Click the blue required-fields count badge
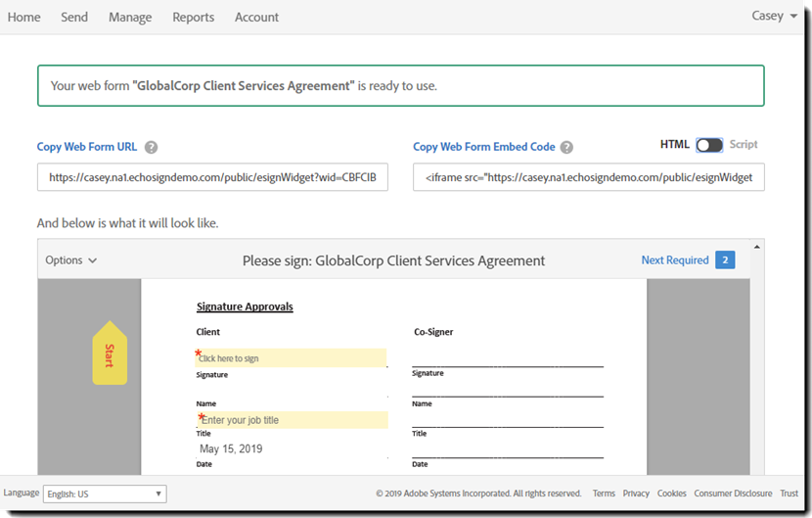 coord(725,259)
